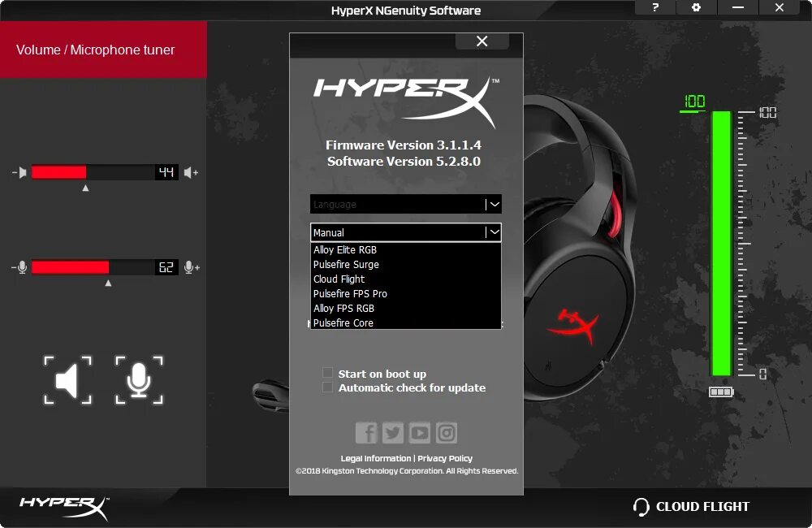Screen dimensions: 812x528
Task: Minimize the NGenuity window
Action: pyautogui.click(x=738, y=7)
